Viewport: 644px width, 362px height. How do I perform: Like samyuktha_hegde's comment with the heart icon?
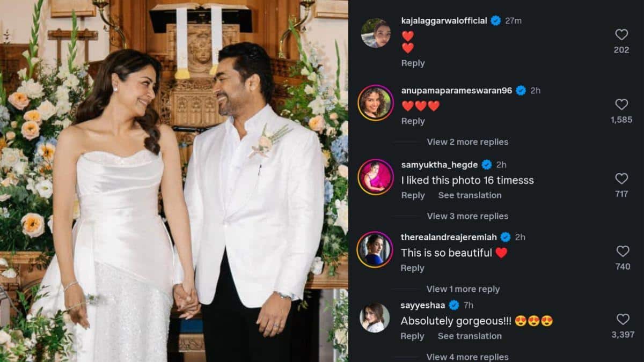(621, 179)
